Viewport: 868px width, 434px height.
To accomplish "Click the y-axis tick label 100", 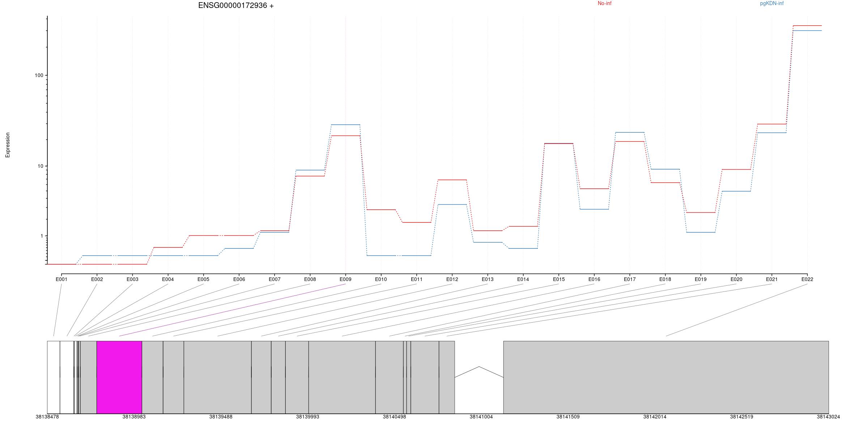I will click(x=39, y=75).
